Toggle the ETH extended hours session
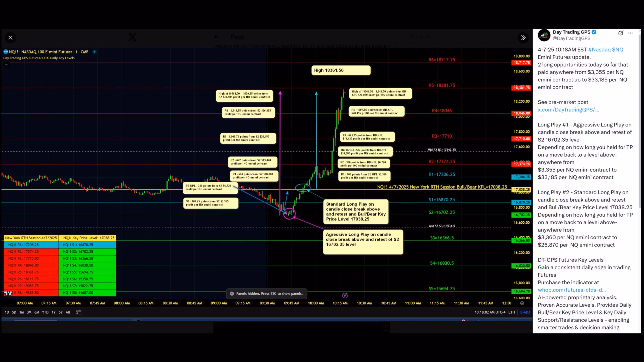 pos(512,312)
